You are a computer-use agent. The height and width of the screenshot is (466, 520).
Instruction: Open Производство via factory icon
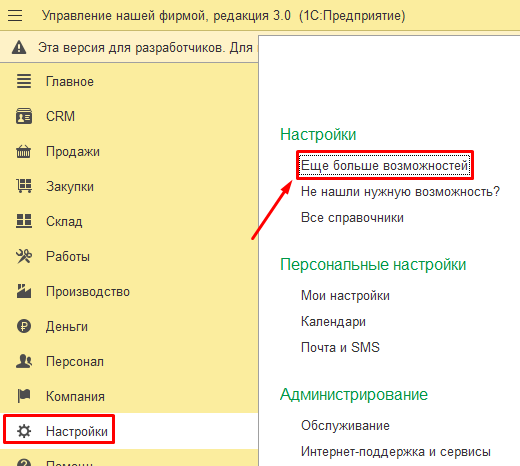[24, 291]
